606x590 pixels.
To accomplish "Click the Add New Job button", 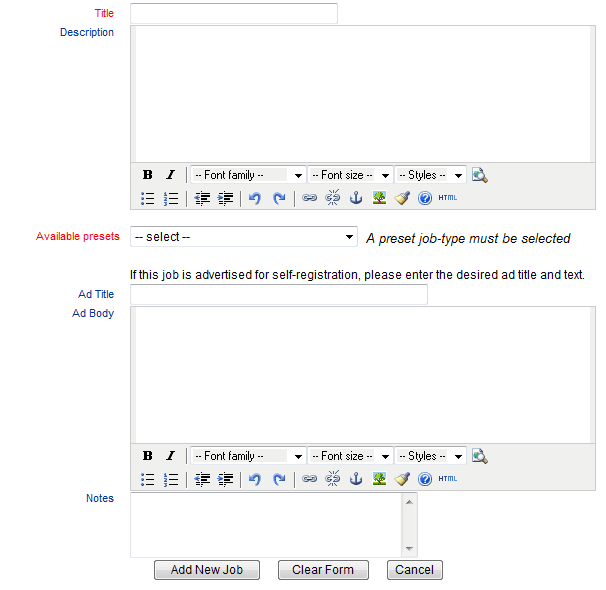I will click(207, 570).
